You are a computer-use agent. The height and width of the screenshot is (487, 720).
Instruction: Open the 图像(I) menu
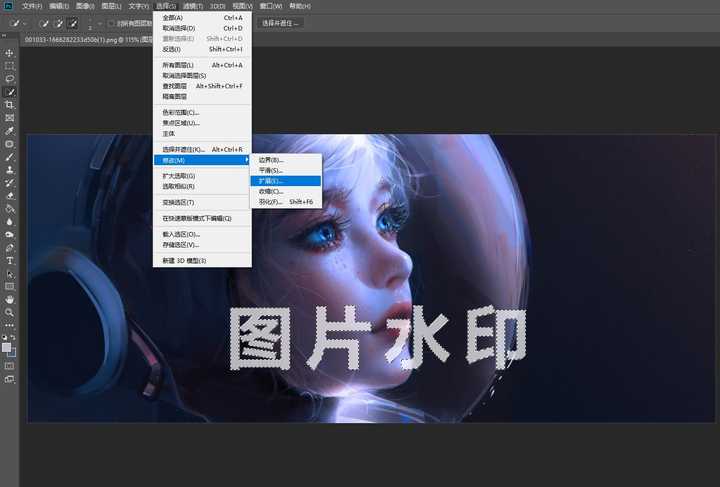[85, 6]
